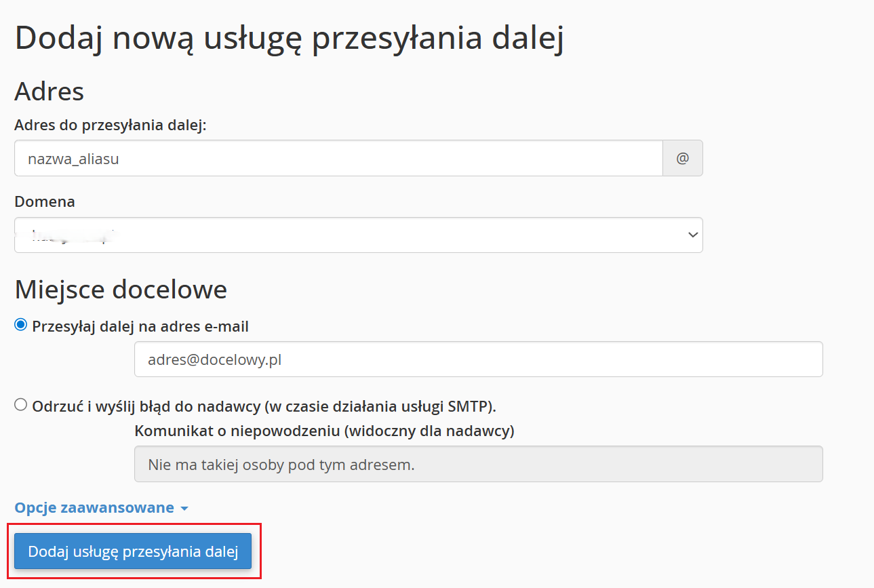The width and height of the screenshot is (874, 588).
Task: Click the 'Adres' section heading
Action: pos(49,91)
